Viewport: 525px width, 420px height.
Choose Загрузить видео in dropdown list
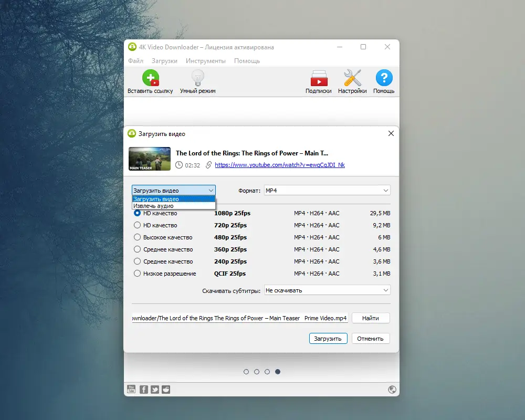point(173,199)
